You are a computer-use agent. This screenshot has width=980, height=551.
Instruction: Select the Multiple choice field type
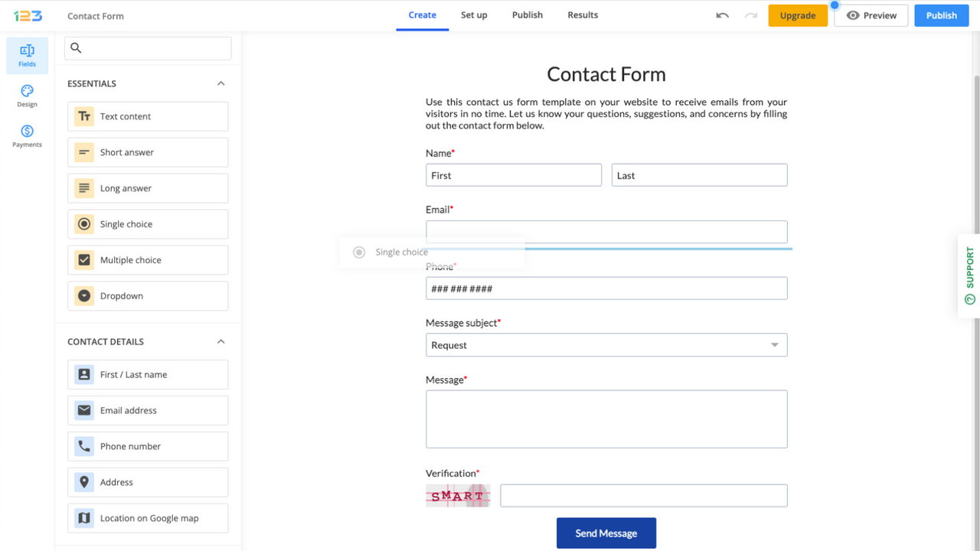(84, 259)
